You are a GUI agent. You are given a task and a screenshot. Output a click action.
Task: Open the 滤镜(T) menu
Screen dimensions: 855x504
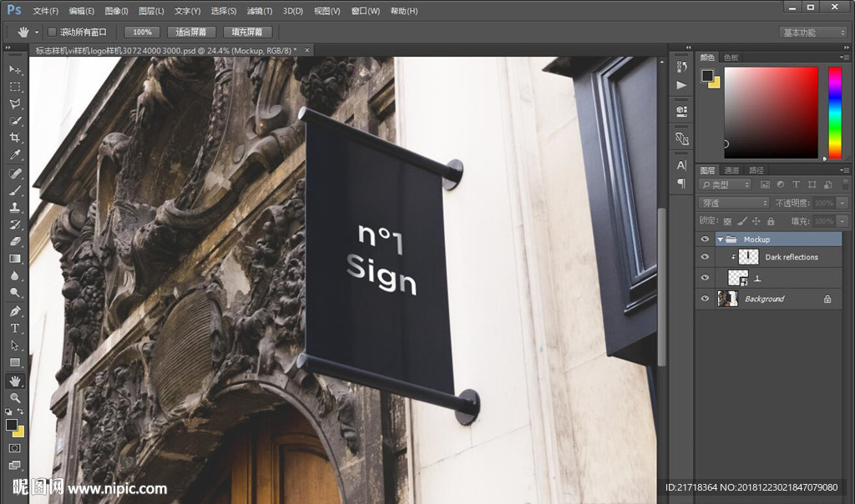pyautogui.click(x=260, y=11)
